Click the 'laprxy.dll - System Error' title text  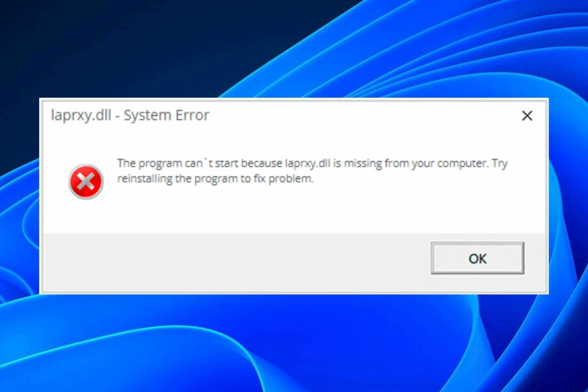coord(130,115)
